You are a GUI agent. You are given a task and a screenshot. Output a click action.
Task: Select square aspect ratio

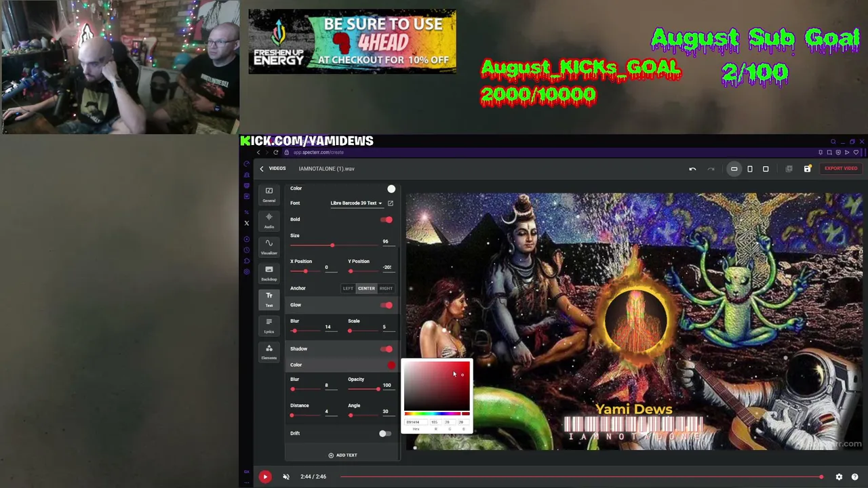(x=766, y=169)
